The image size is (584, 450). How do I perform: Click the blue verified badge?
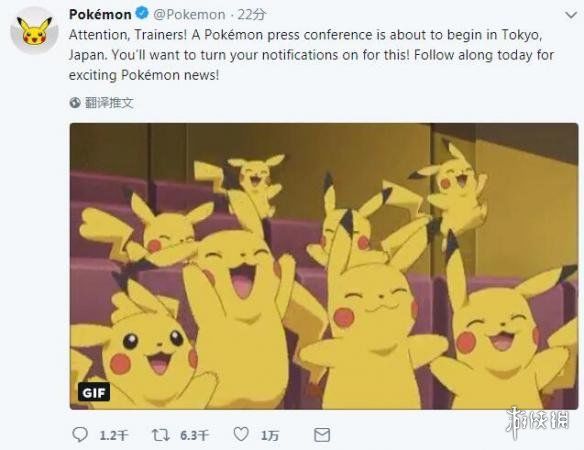click(x=142, y=14)
